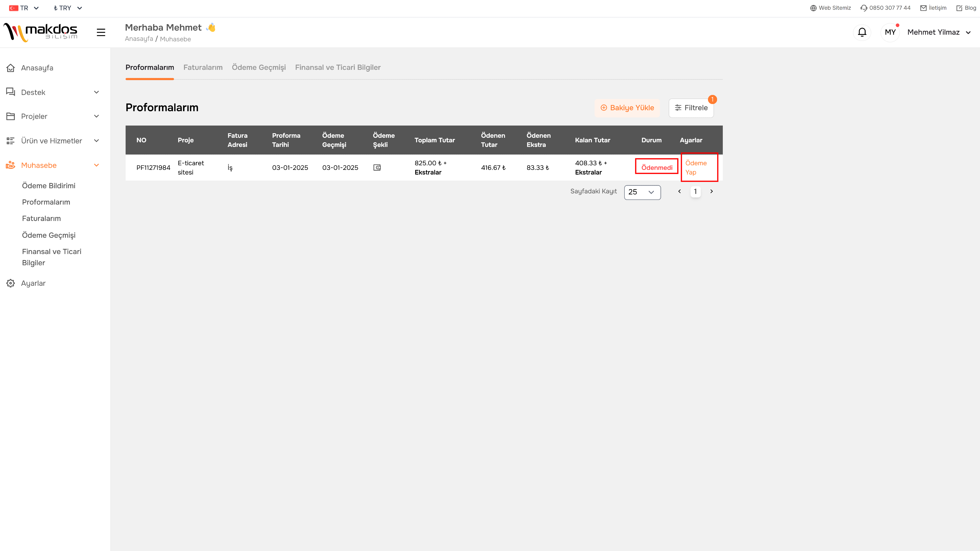Image resolution: width=980 pixels, height=551 pixels.
Task: Toggle the hamburger menu icon
Action: tap(101, 32)
